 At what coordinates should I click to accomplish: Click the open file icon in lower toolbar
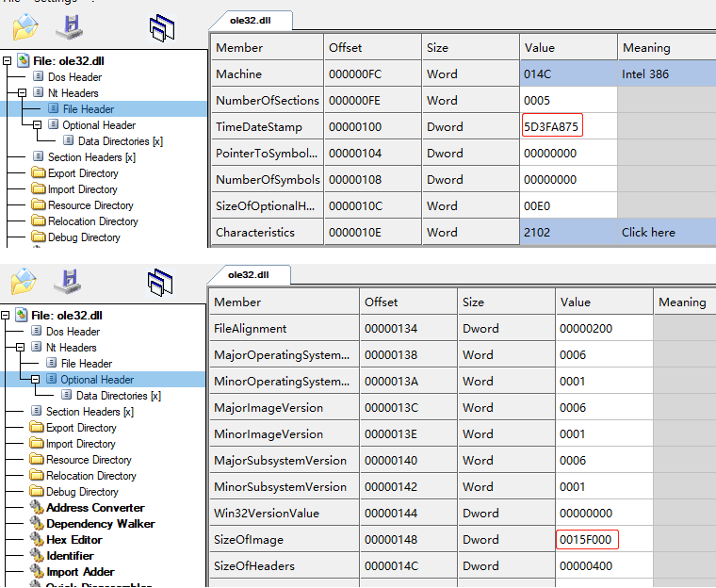point(24,282)
